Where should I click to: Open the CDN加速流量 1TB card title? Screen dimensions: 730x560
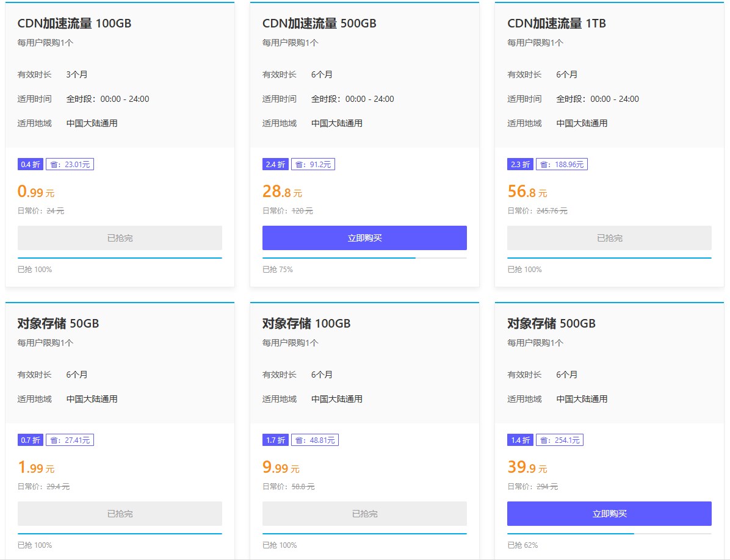[x=556, y=24]
